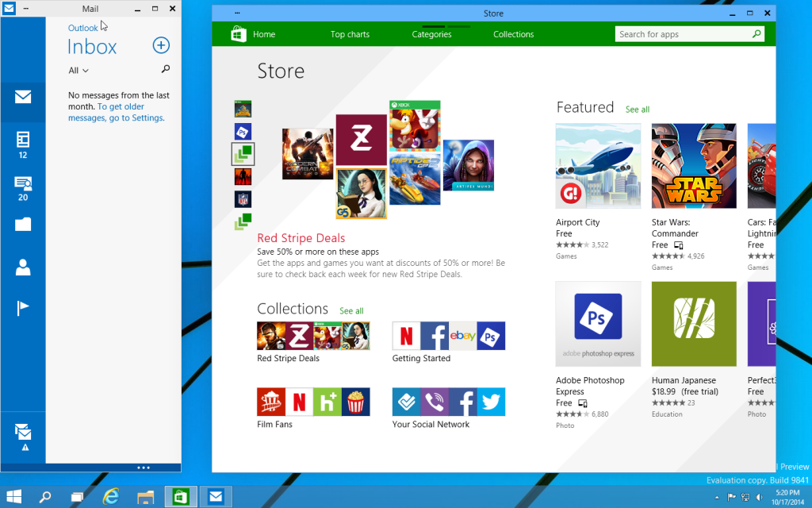Screen dimensions: 812x508
Task: Open the Airport City app thumbnail
Action: pyautogui.click(x=597, y=165)
